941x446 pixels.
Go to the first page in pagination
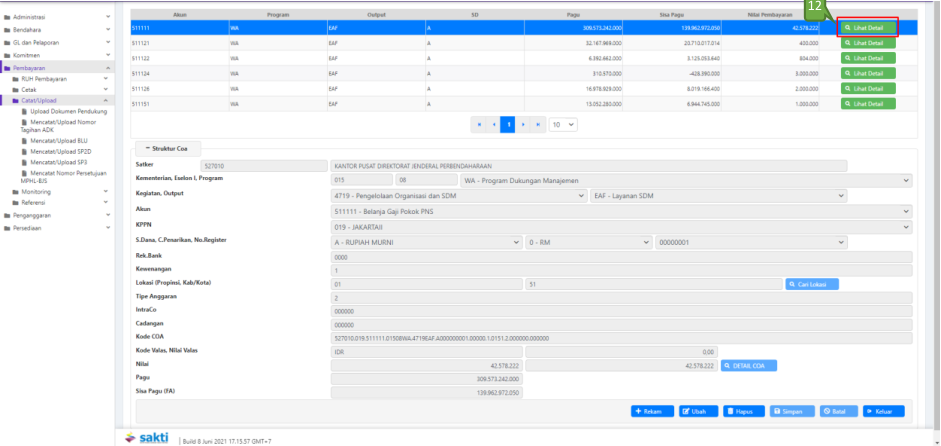click(x=477, y=124)
